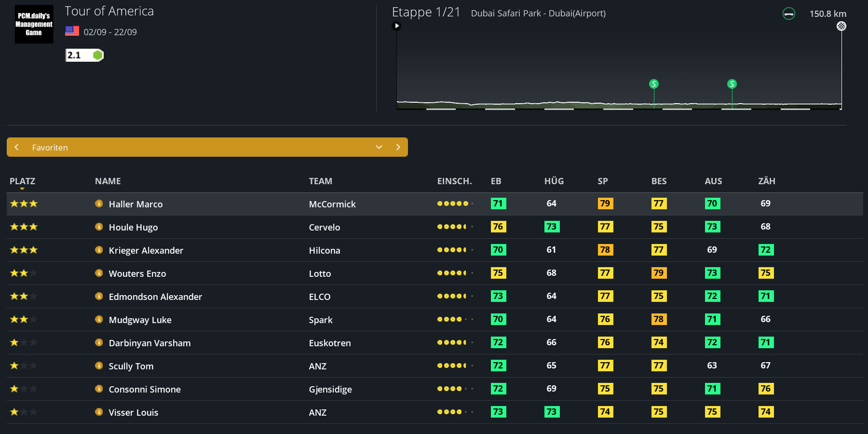Go to next list with right arrow
The image size is (868, 434).
point(398,147)
